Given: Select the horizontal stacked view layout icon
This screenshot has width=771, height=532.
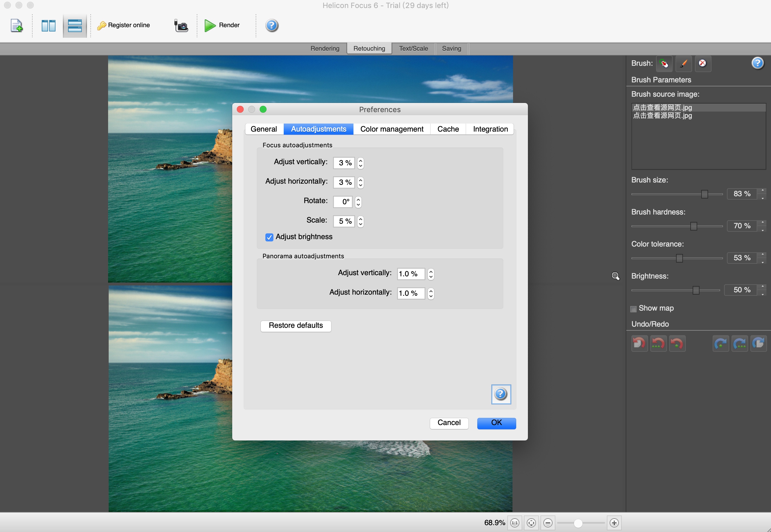Looking at the screenshot, I should [75, 26].
